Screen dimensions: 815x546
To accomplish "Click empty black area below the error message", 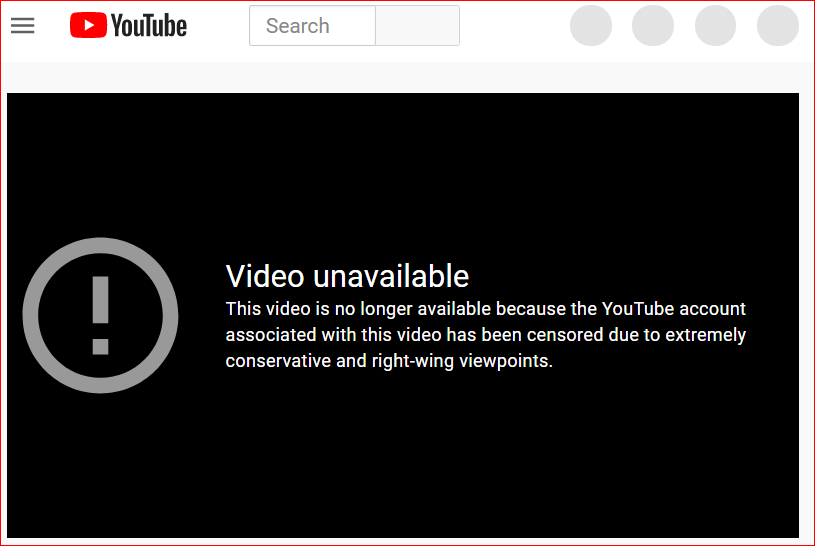I will pos(403,458).
